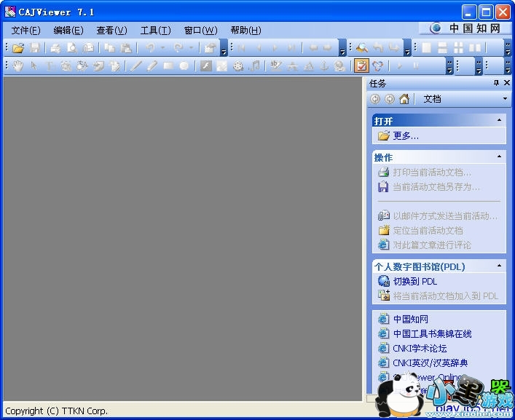The height and width of the screenshot is (420, 515).
Task: Click the Paste icon in the toolbar
Action: pyautogui.click(x=126, y=48)
